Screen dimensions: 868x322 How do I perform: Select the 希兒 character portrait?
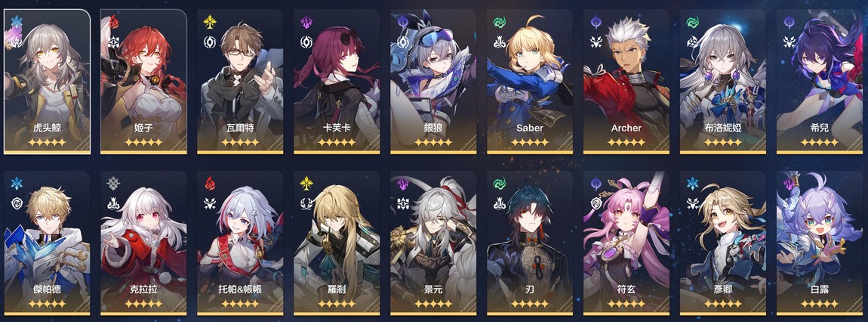tap(819, 82)
